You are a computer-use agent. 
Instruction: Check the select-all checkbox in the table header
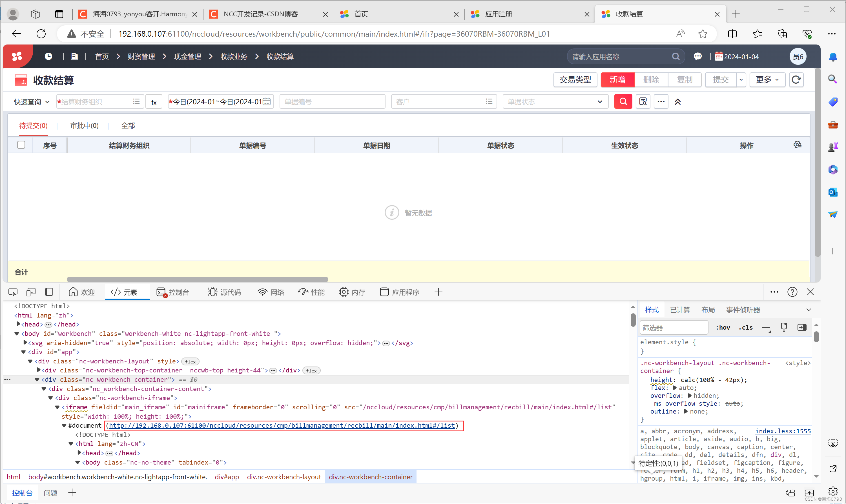tap(21, 145)
